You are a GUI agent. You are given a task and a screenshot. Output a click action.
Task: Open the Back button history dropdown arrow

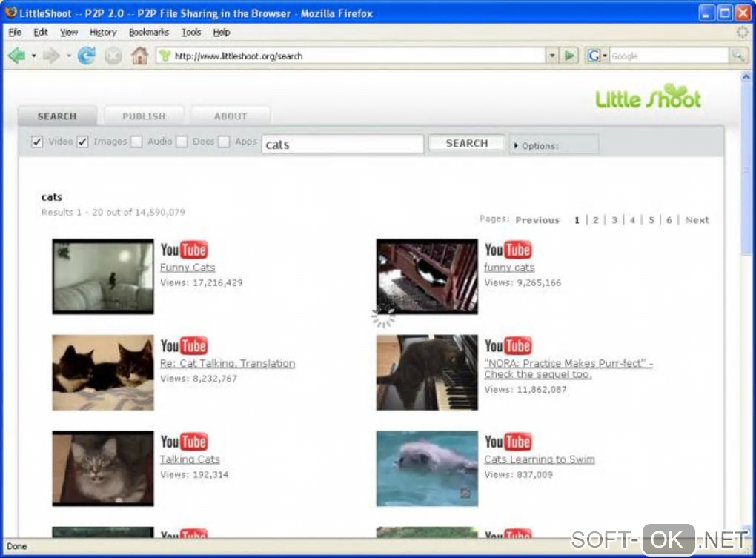pos(34,56)
